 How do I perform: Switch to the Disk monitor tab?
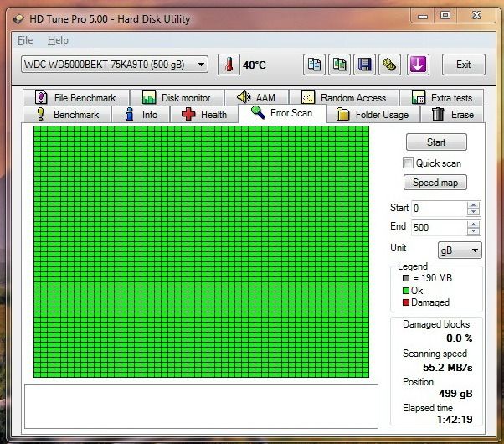click(x=177, y=97)
